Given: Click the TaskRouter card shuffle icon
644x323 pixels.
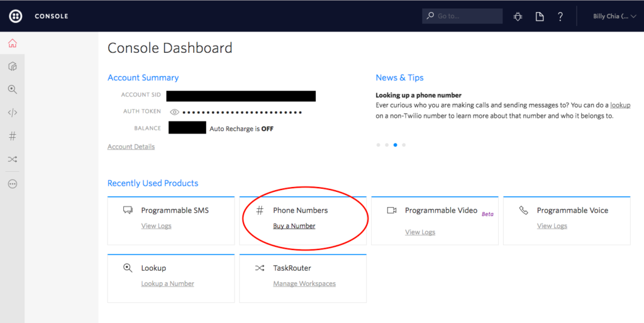Looking at the screenshot, I should coord(260,268).
